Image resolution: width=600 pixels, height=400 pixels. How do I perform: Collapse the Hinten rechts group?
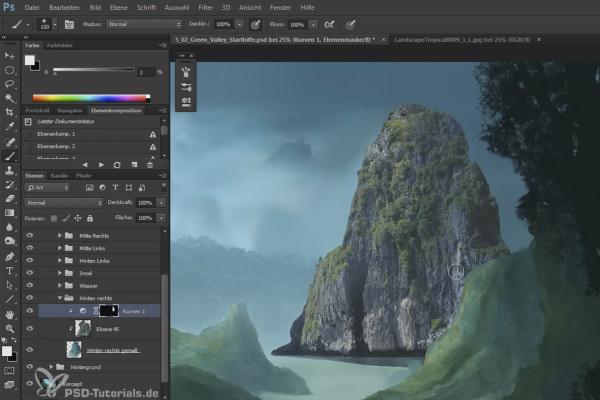coord(60,298)
